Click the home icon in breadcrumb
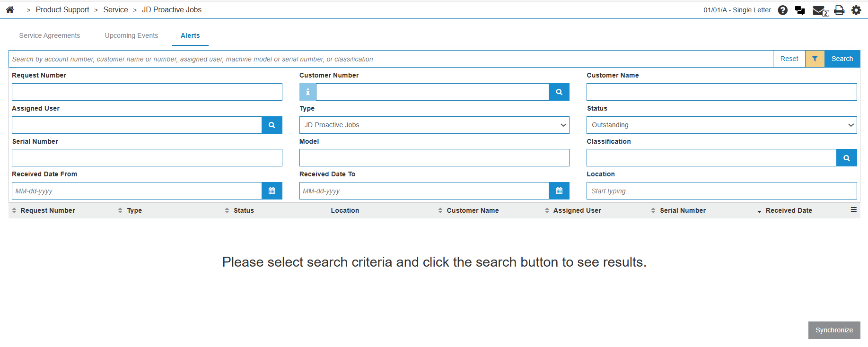868x347 pixels. (10, 9)
